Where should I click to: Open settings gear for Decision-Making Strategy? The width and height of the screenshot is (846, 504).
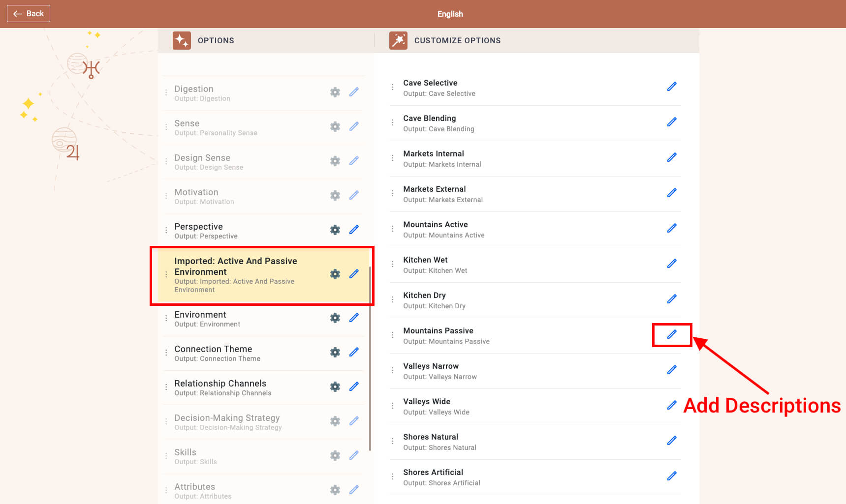[335, 421]
